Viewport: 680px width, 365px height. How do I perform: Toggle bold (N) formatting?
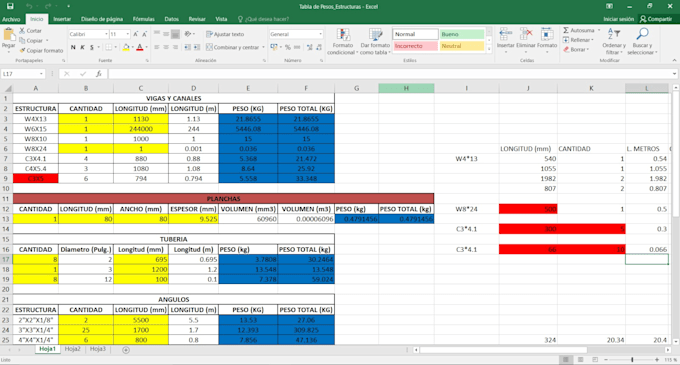[x=73, y=47]
